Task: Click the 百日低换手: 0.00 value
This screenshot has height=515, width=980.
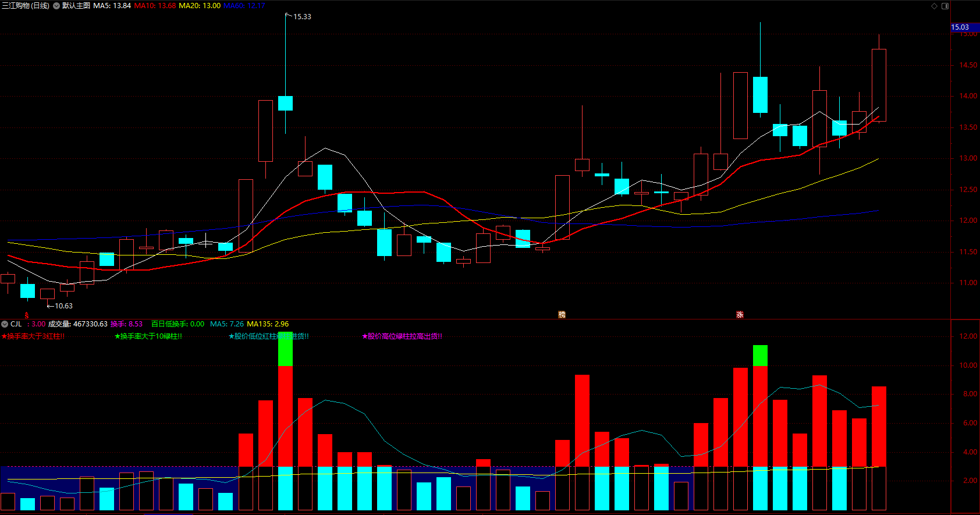Action: pyautogui.click(x=177, y=324)
